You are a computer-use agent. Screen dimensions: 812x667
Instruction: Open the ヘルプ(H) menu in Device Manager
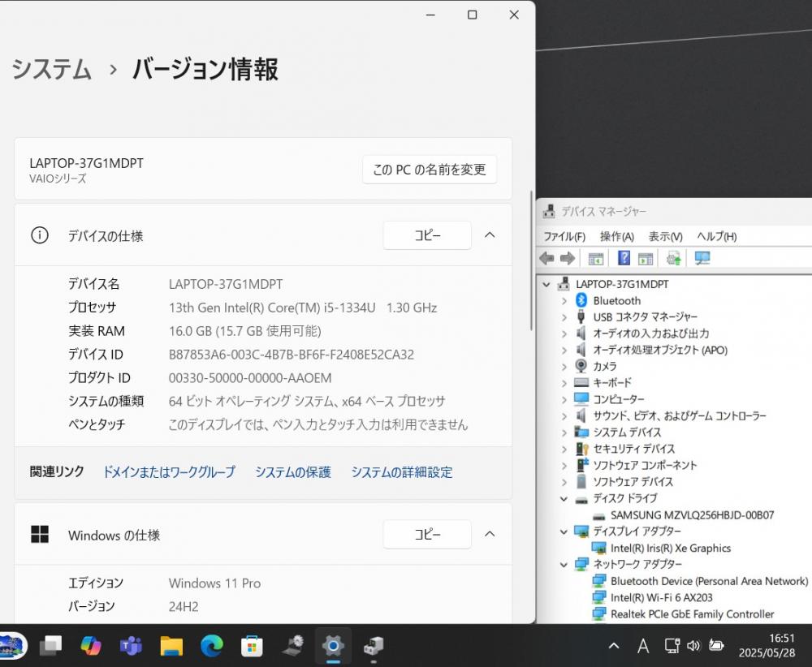click(717, 236)
